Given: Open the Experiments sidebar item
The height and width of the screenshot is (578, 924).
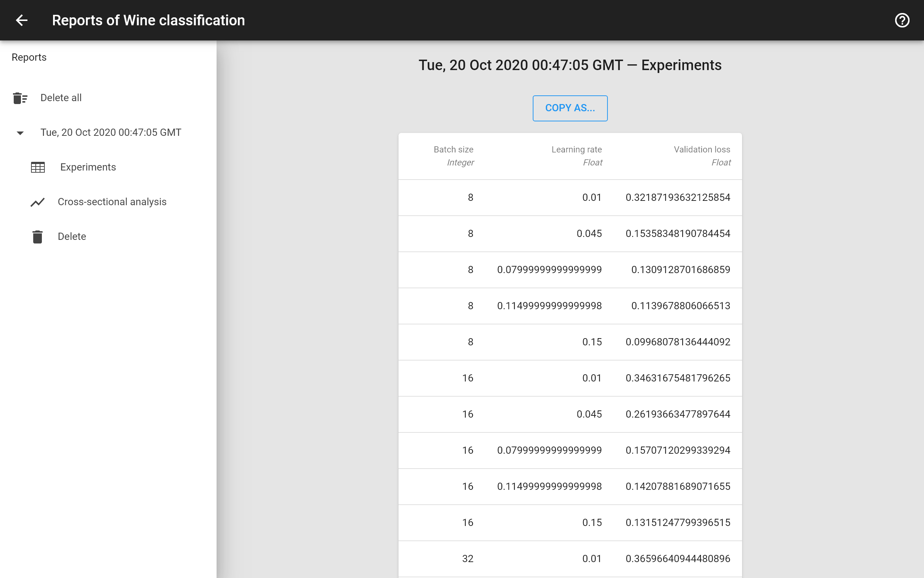Looking at the screenshot, I should click(108, 167).
